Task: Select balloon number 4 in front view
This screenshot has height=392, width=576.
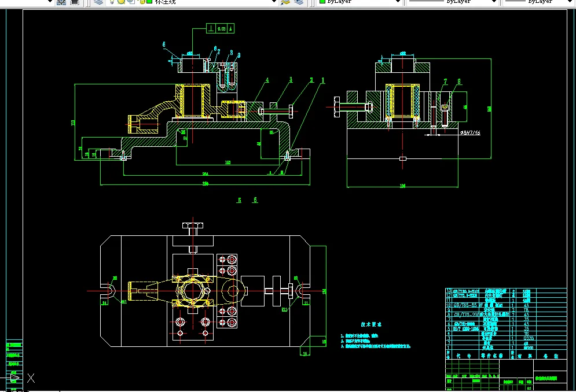Action: point(267,80)
